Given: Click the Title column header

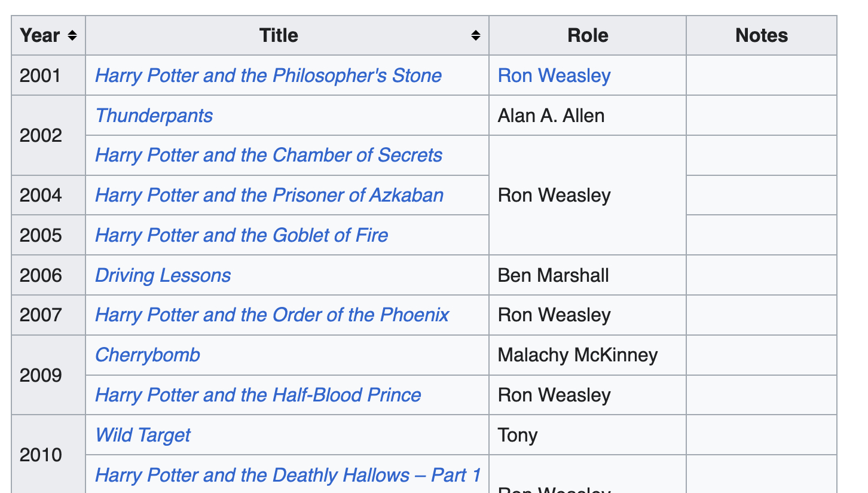Looking at the screenshot, I should [x=279, y=36].
